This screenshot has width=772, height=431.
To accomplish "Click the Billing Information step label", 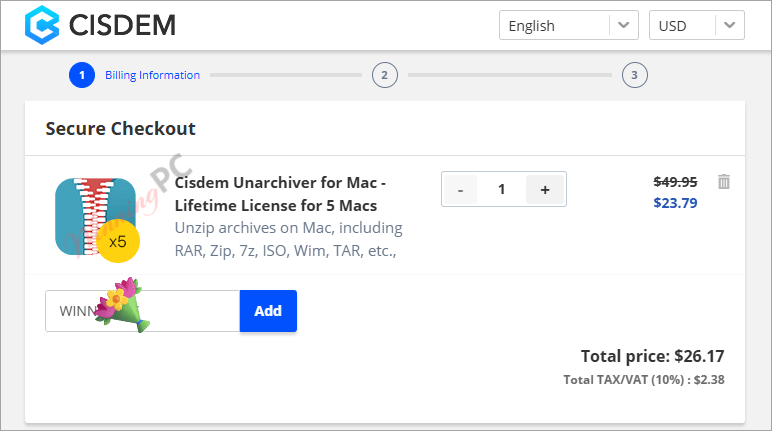I will [x=152, y=75].
